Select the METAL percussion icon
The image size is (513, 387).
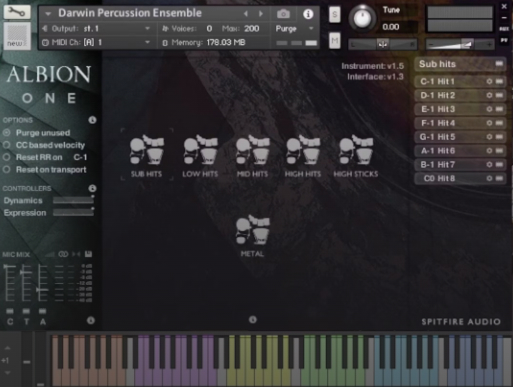252,230
